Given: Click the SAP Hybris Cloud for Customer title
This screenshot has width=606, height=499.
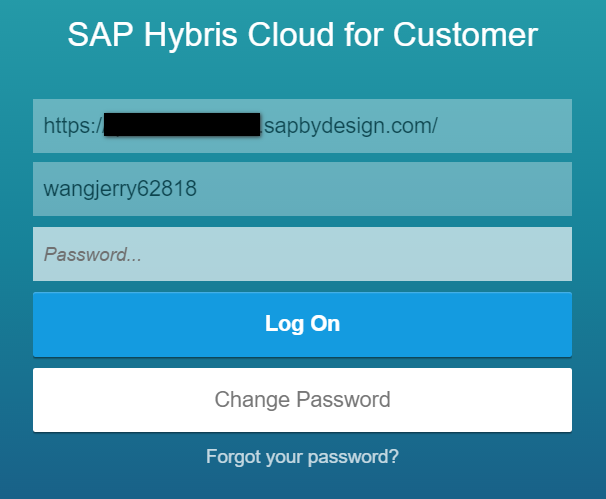Looking at the screenshot, I should coord(303,35).
